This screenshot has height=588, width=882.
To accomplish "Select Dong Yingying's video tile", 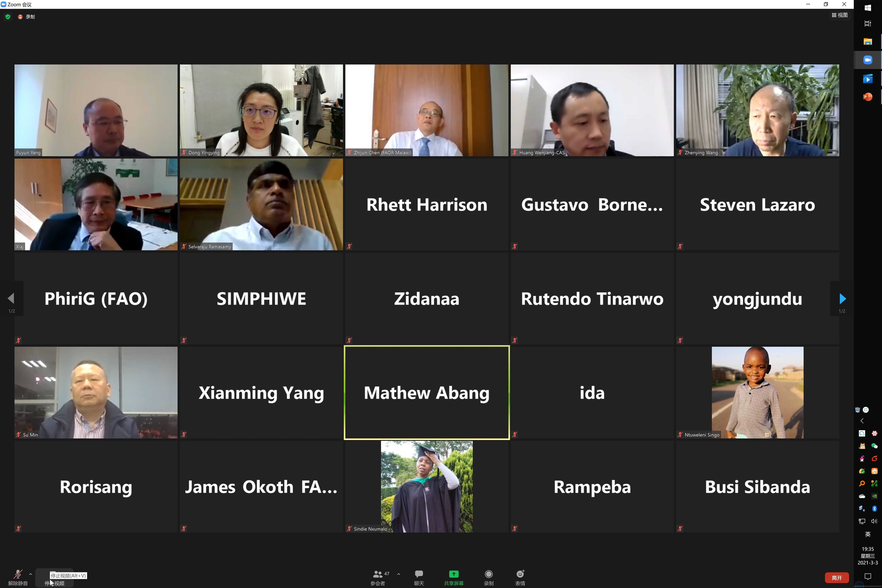I will pos(261,110).
